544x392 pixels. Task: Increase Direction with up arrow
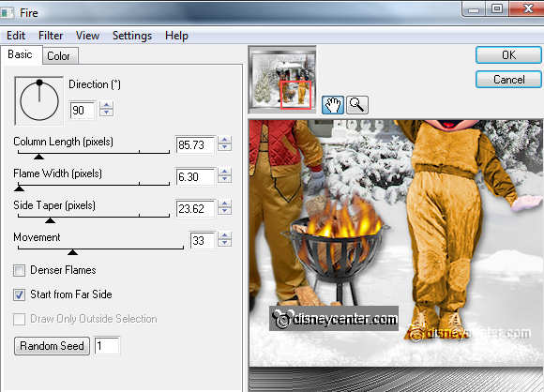[107, 105]
